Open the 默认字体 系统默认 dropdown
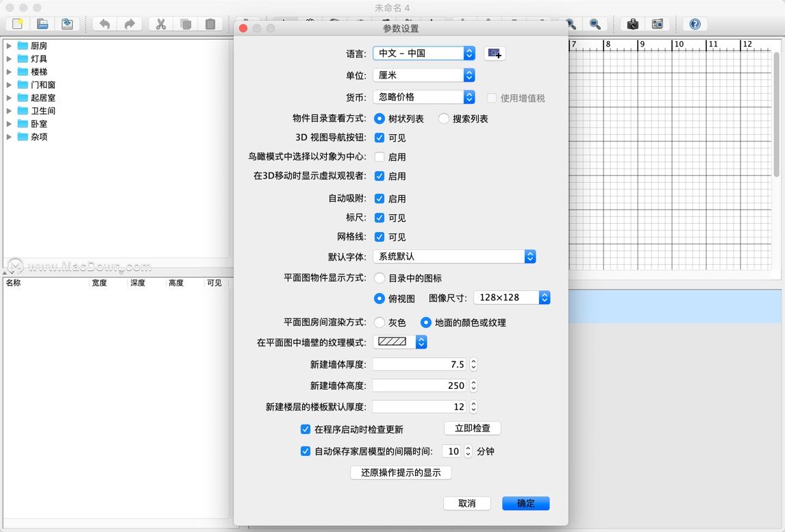Image resolution: width=785 pixels, height=532 pixels. [x=455, y=256]
